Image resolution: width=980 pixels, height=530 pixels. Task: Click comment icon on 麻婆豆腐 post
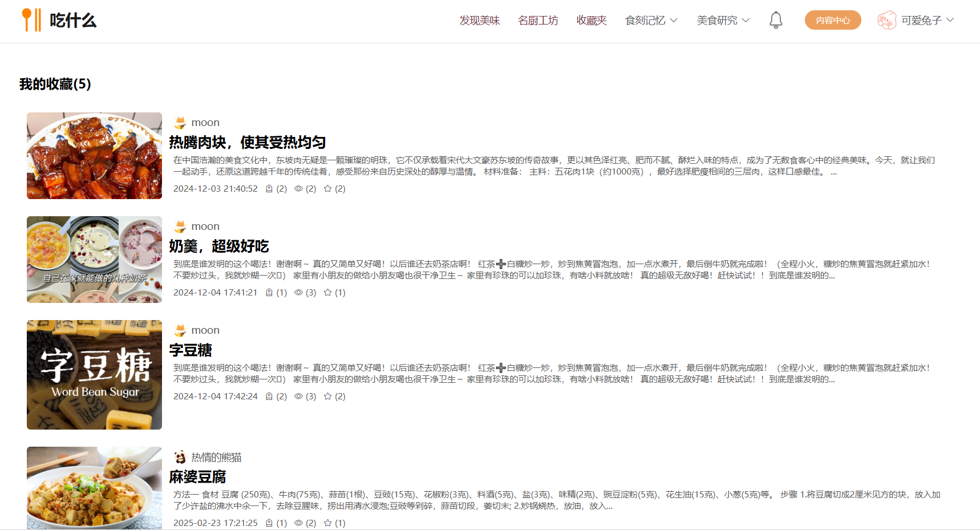269,523
